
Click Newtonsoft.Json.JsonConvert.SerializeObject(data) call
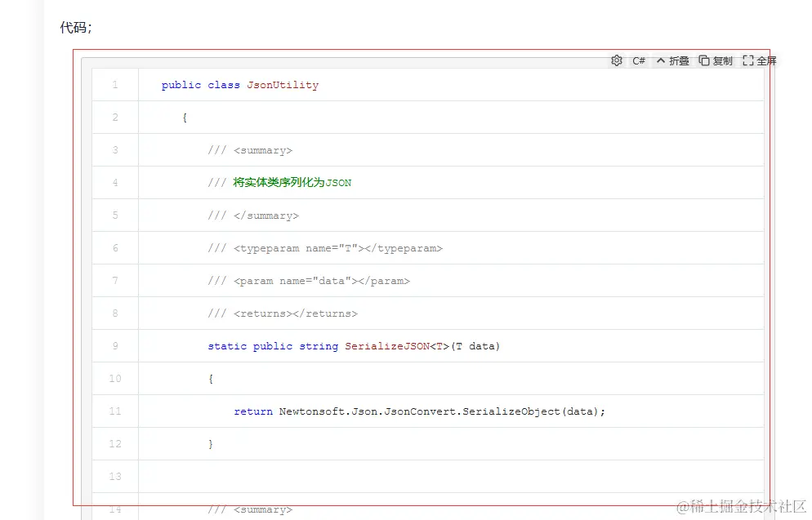442,411
